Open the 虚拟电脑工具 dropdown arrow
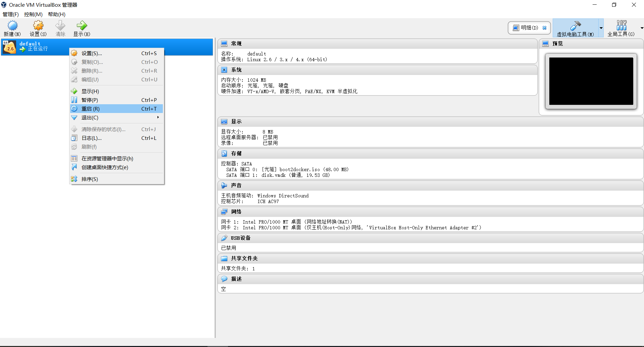Viewport: 644px width, 347px height. (601, 28)
